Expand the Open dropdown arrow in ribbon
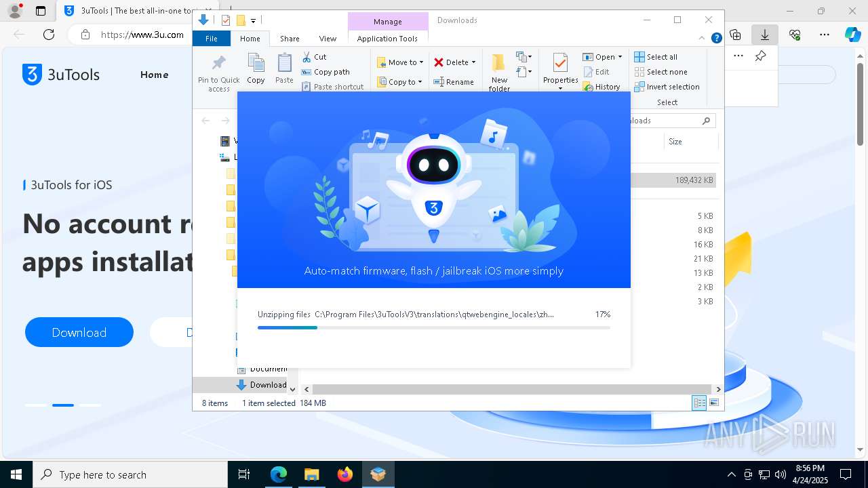The image size is (868, 488). tap(620, 57)
